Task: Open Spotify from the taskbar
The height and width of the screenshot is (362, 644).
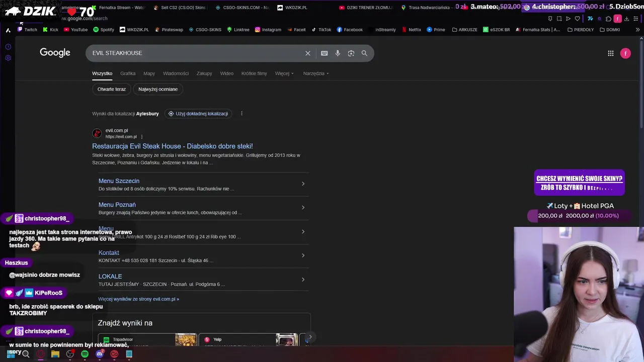Action: 85,354
